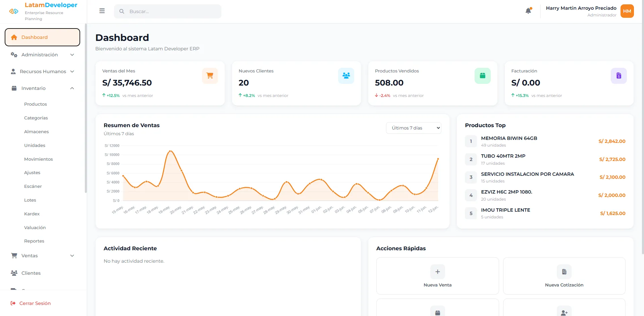
Task: Click the Inventario box icon
Action: click(x=14, y=88)
